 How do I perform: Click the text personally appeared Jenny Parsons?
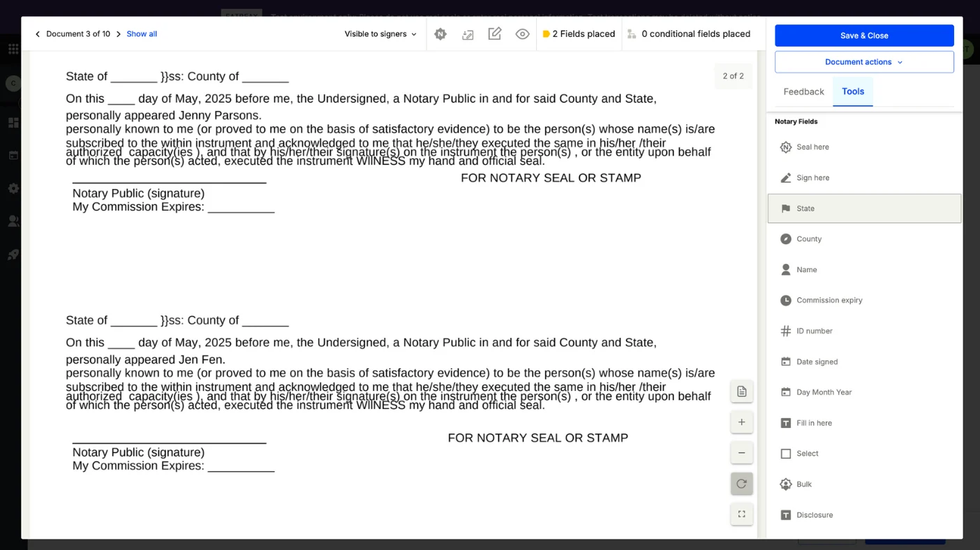point(163,116)
